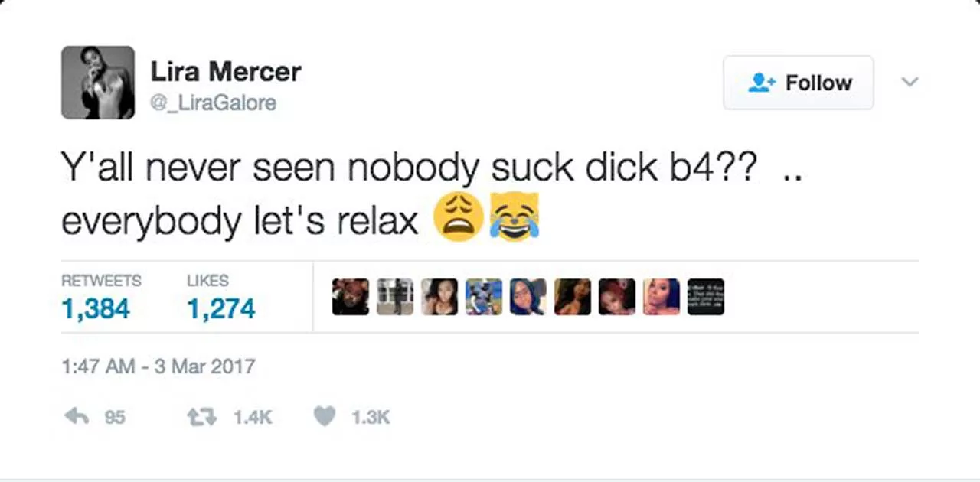Retweet using the retweet arrows icon
Screen dimensions: 980x482
(202, 416)
